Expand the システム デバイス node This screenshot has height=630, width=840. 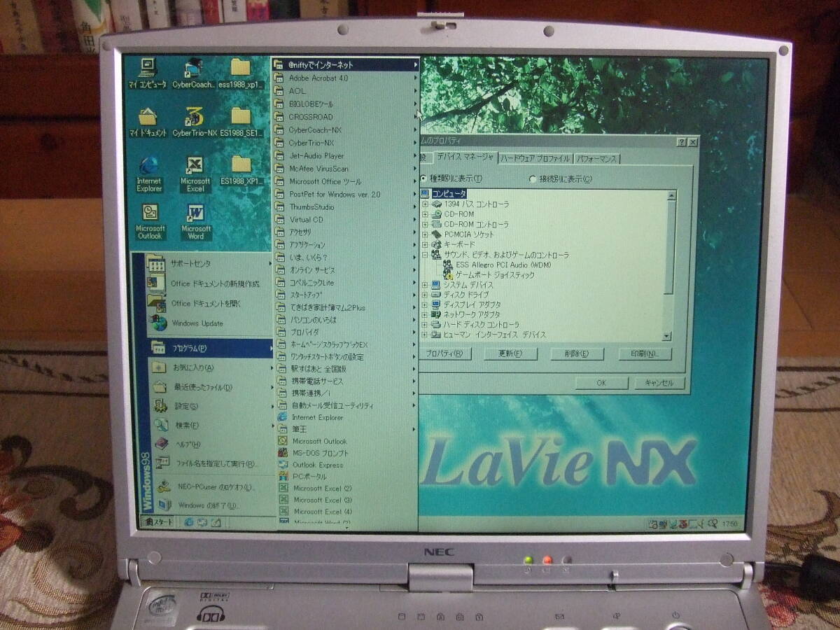coord(425,285)
